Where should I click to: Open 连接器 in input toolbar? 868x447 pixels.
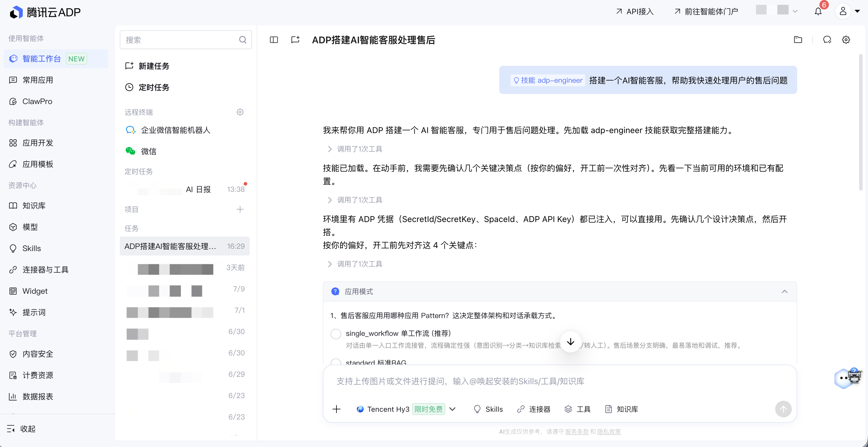(534, 409)
